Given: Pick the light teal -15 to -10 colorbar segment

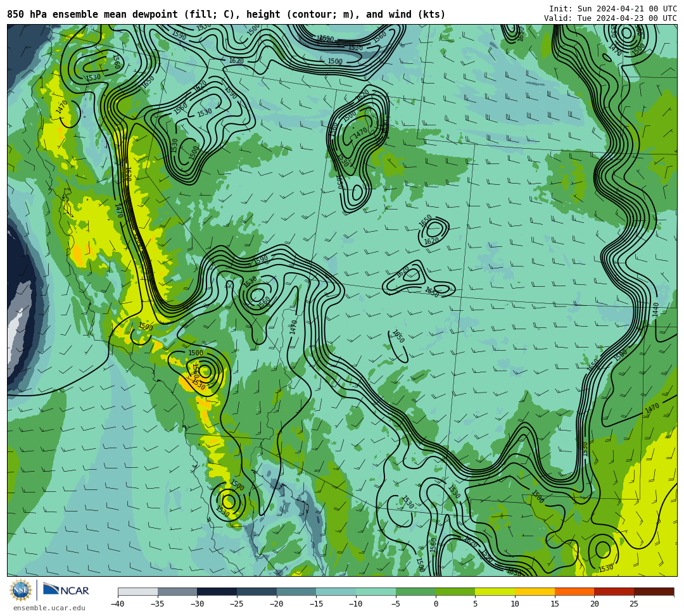Looking at the screenshot, I should coord(336,591).
